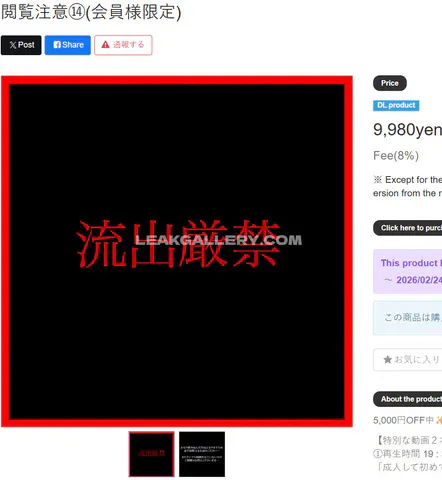
Task: Select the first red-bordered thumbnail
Action: click(152, 454)
